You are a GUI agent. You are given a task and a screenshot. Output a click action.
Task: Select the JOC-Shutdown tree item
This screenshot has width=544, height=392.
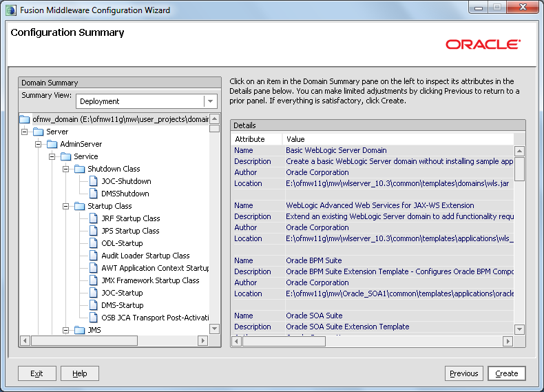126,181
